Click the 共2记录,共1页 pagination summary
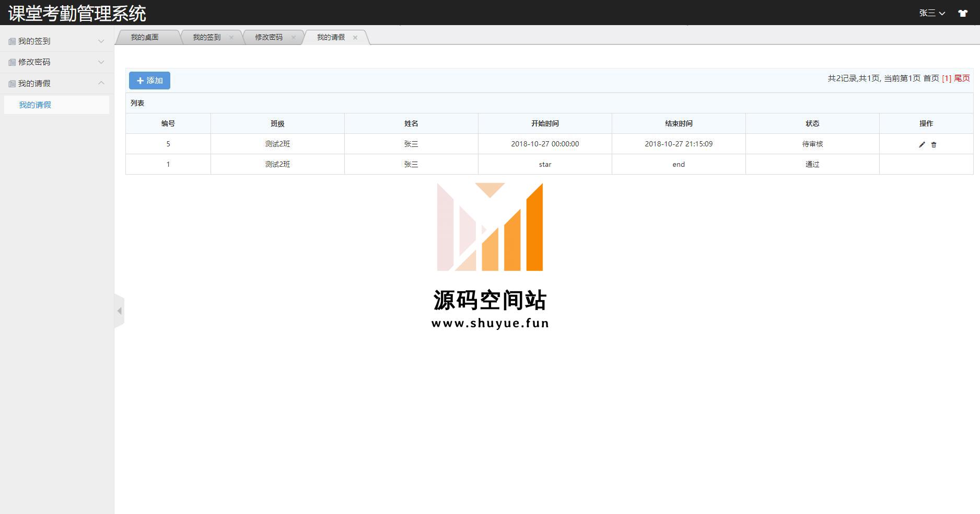Image resolution: width=980 pixels, height=514 pixels. click(x=854, y=78)
